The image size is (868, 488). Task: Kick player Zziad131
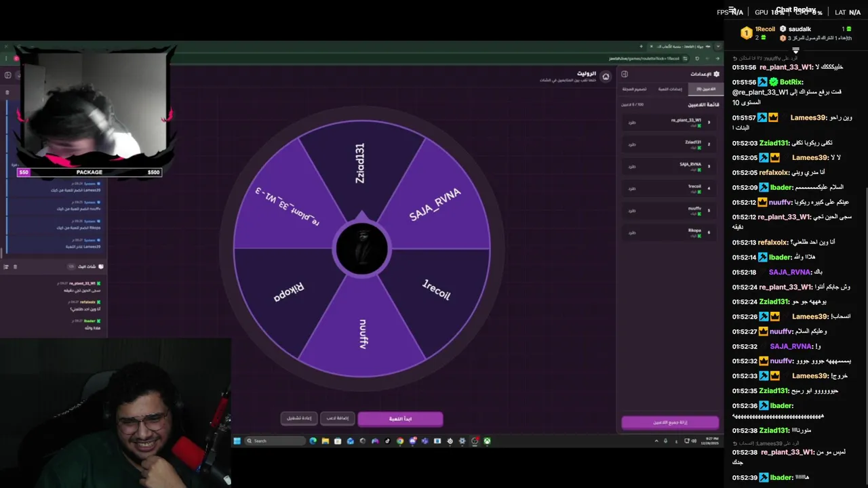point(632,144)
